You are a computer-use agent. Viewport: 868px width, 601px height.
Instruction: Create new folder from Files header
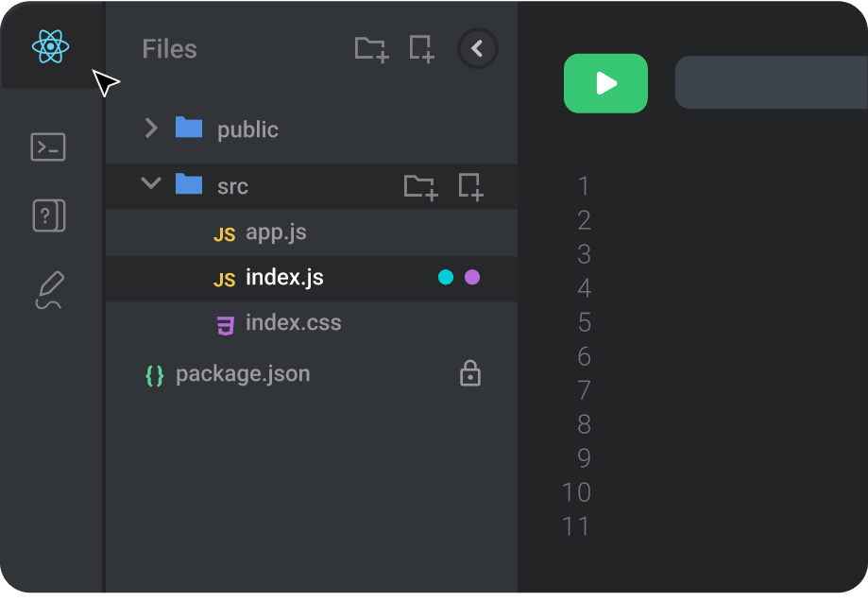371,49
